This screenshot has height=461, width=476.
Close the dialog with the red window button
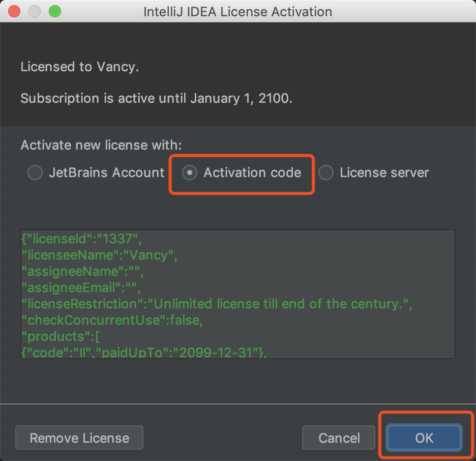[x=14, y=11]
